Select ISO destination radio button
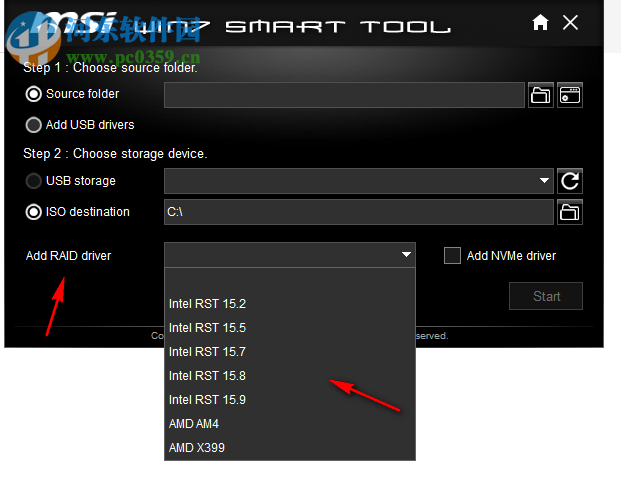 point(33,212)
